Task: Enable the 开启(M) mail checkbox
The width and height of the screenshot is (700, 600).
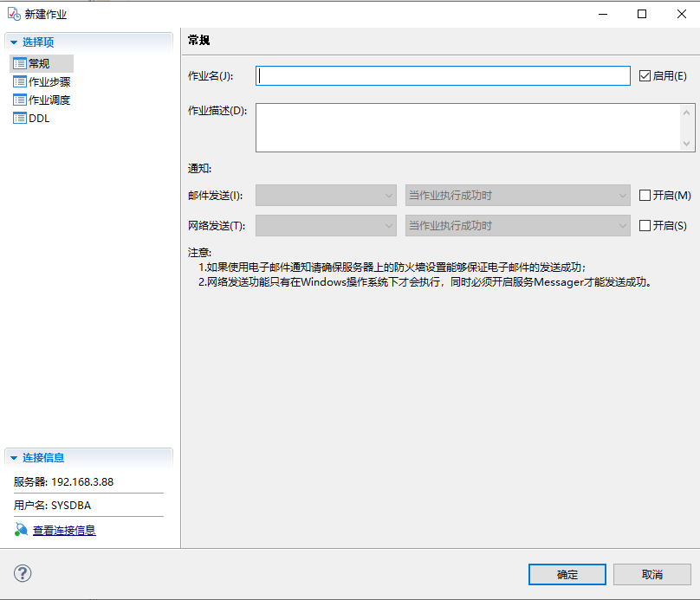Action: pos(645,196)
